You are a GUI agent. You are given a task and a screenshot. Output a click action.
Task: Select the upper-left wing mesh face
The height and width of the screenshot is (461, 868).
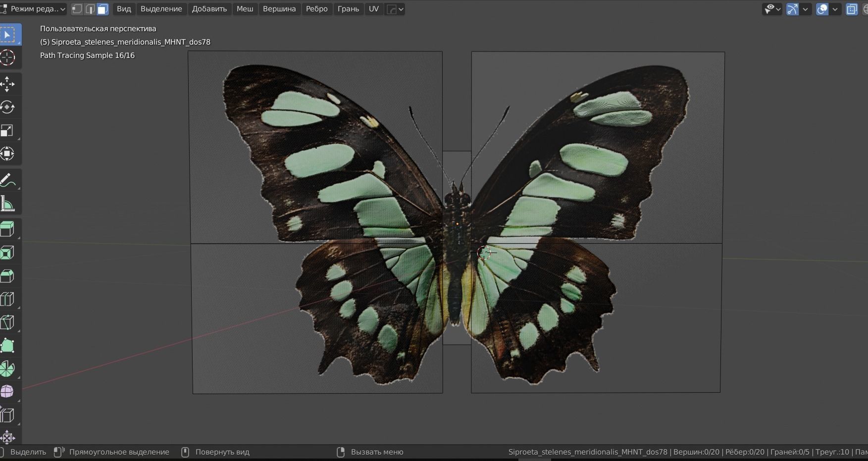(315, 147)
